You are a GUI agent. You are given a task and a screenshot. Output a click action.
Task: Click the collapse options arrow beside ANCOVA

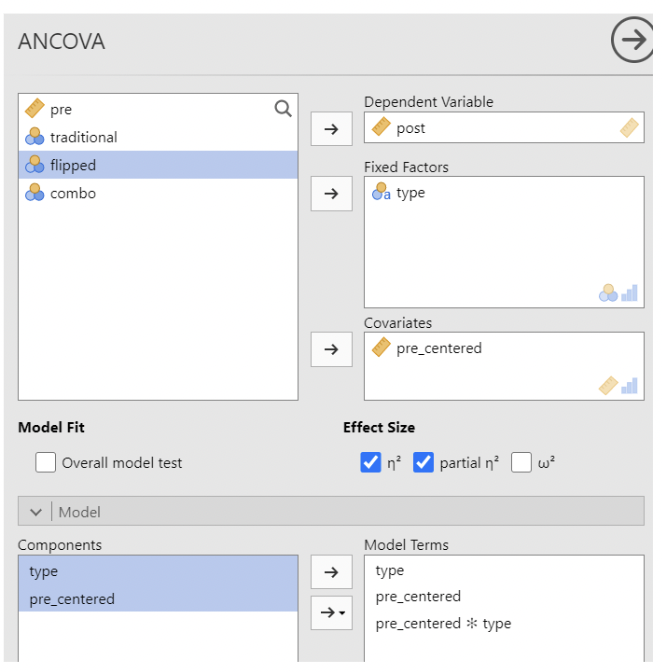(x=632, y=41)
